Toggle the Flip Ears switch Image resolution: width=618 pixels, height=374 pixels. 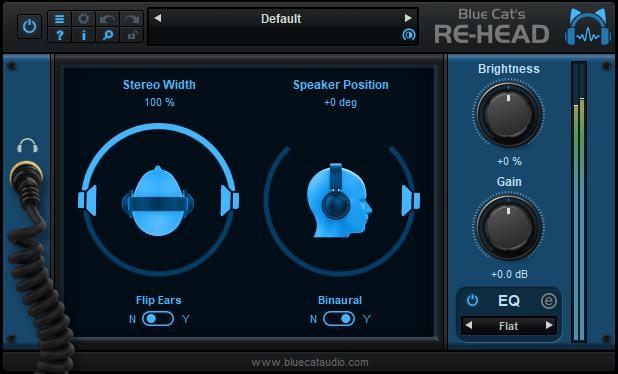coord(158,319)
